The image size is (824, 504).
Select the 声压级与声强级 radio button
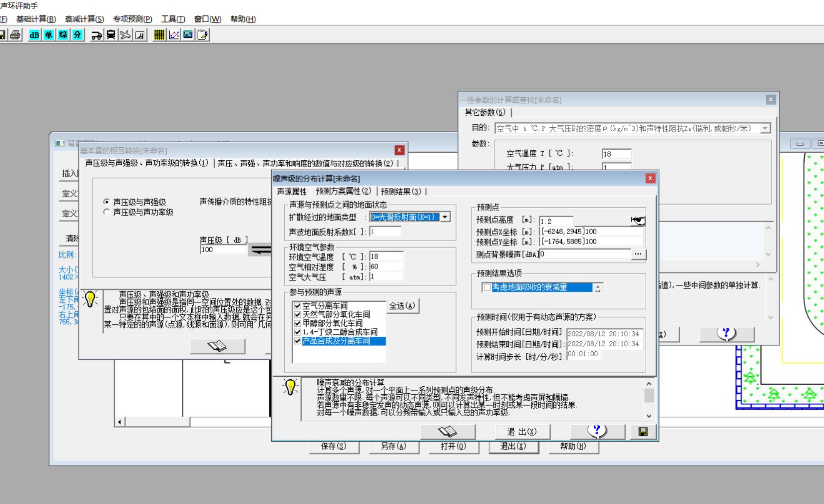[x=106, y=202]
